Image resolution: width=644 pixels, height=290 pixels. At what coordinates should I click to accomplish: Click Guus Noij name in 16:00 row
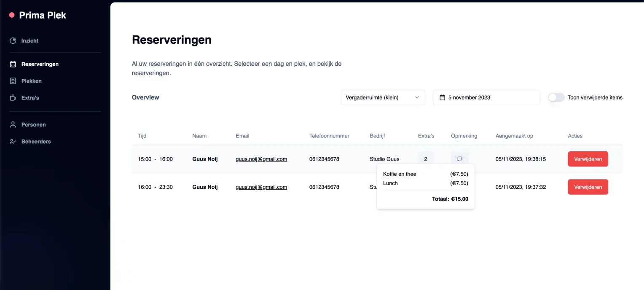[x=205, y=187]
